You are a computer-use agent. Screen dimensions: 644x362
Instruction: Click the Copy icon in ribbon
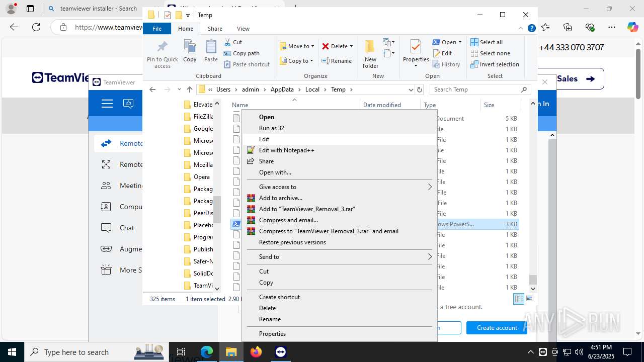click(190, 47)
